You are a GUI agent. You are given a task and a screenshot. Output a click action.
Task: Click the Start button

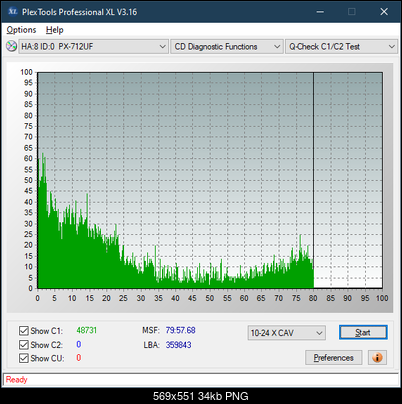(363, 332)
